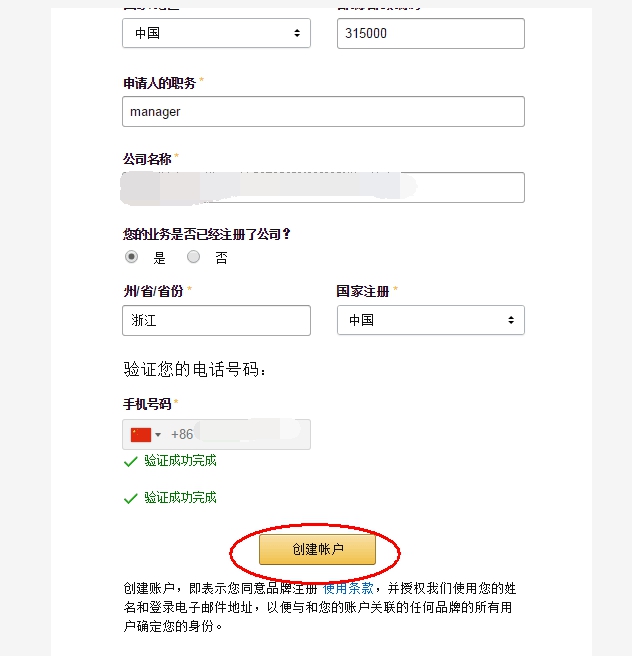Click the China flag icon in phone field
Viewport: 632px width, 656px height.
(140, 435)
